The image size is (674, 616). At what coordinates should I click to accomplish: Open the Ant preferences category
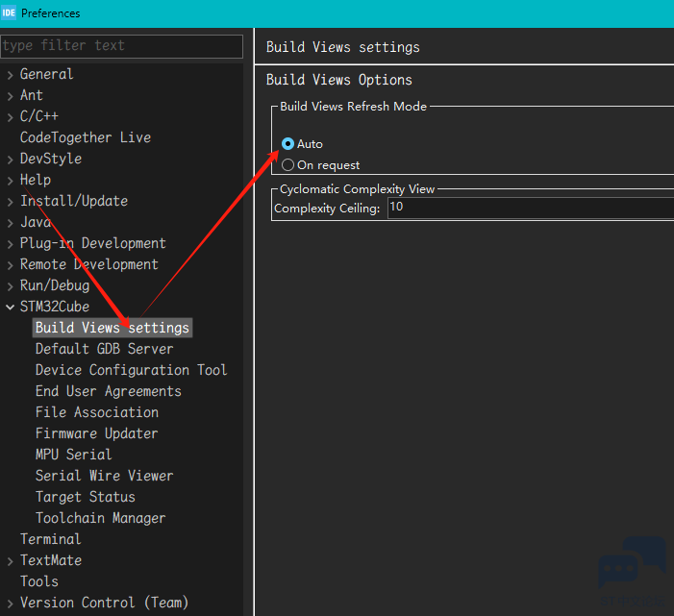point(32,95)
